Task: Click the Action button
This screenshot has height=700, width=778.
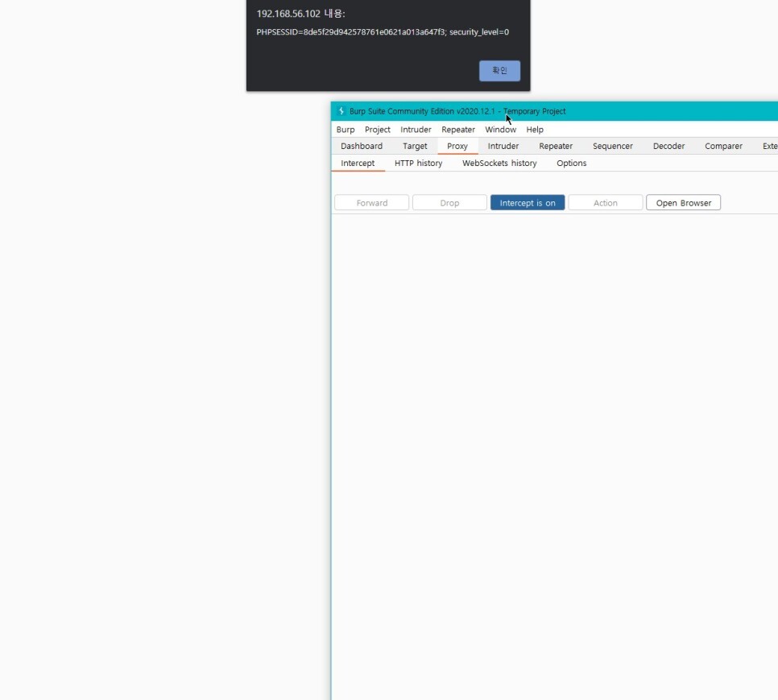Action: 606,203
